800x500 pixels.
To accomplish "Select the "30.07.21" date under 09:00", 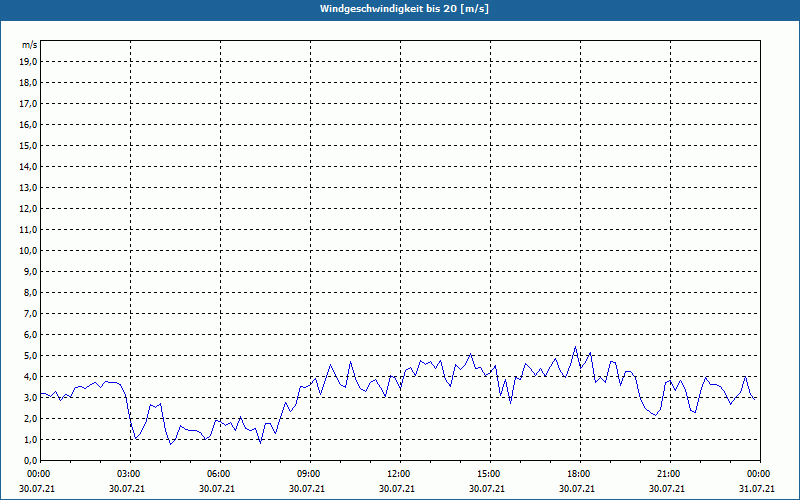I will click(307, 488).
